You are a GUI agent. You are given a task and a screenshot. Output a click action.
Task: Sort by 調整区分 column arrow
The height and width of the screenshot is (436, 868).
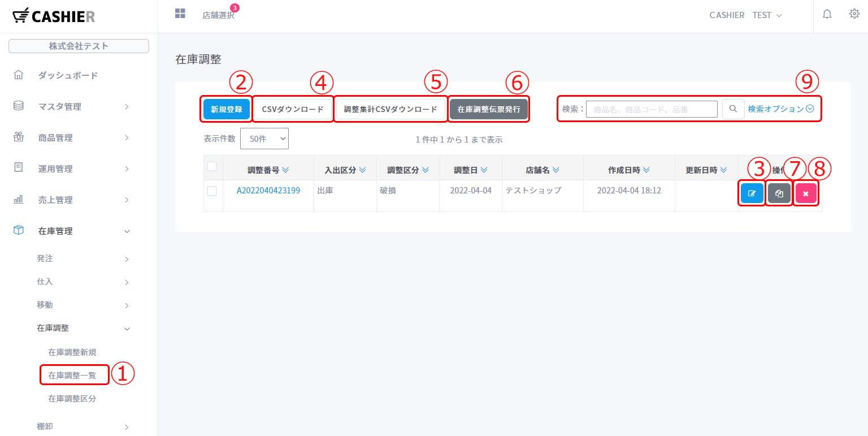point(425,170)
